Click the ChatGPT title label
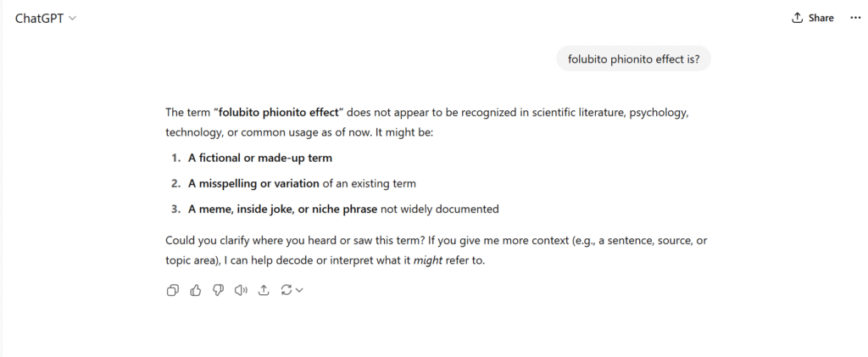868x357 pixels. pos(39,19)
